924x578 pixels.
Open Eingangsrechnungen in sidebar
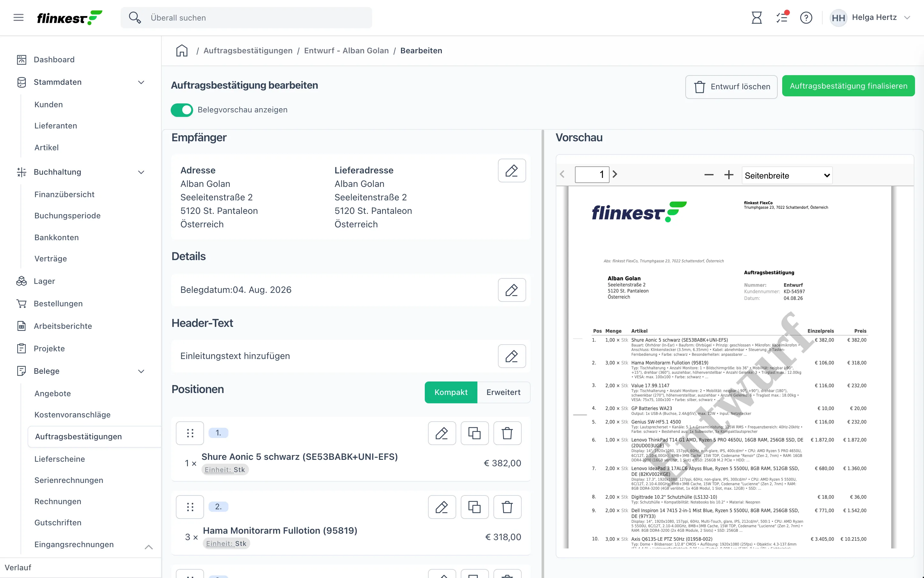74,545
